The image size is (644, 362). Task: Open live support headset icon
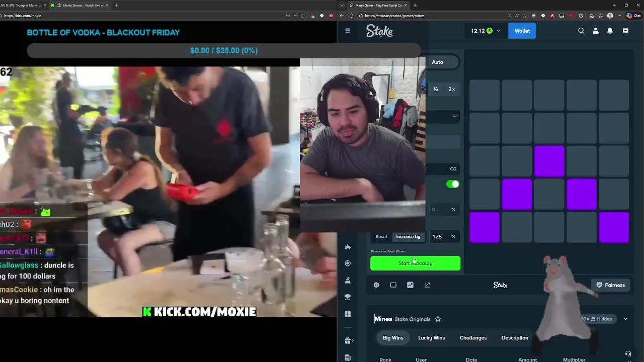[x=628, y=354]
